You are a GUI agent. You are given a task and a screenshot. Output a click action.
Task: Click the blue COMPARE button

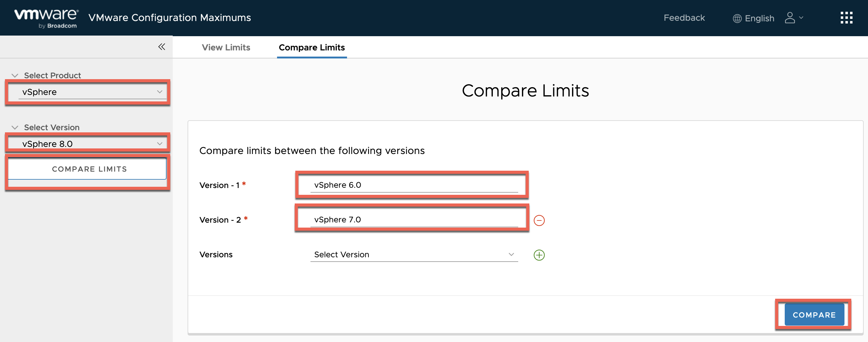814,314
